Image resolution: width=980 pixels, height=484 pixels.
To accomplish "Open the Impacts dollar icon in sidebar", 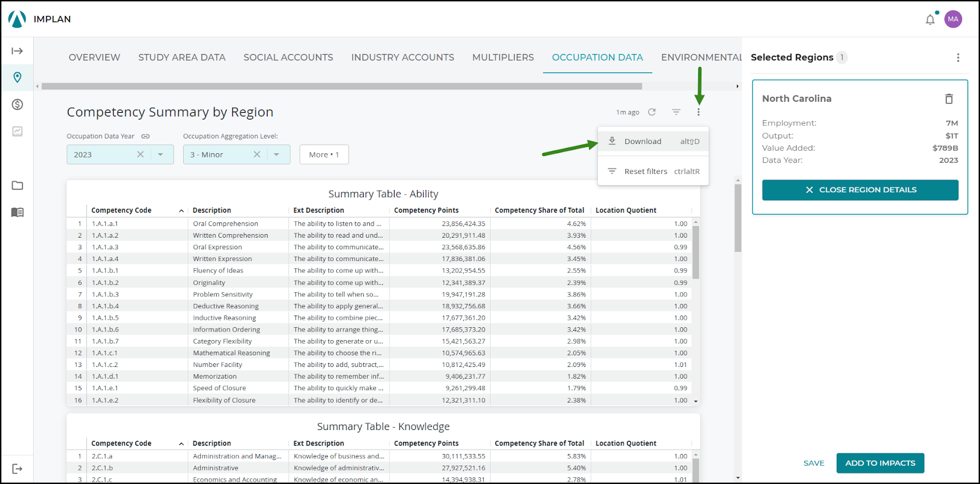I will [x=17, y=104].
